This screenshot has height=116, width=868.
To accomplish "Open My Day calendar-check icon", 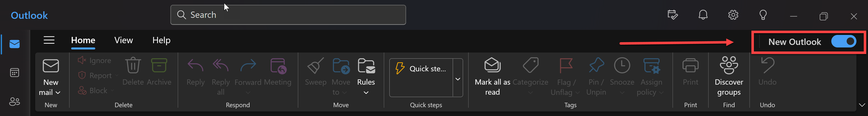I will (x=672, y=15).
